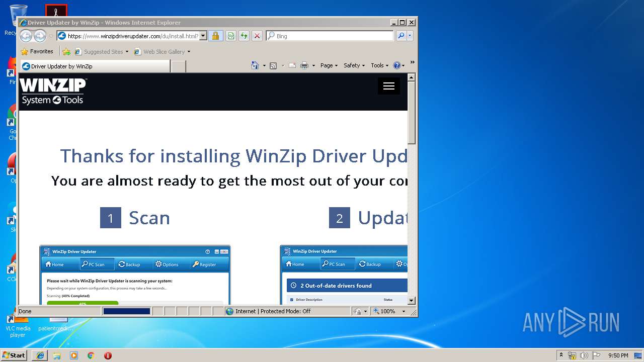Screen dimensions: 644x362
Task: Open a new blank tab
Action: (178, 66)
